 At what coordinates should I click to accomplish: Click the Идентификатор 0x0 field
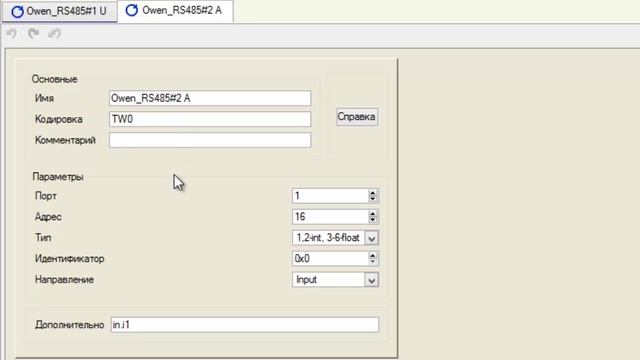[x=330, y=258]
